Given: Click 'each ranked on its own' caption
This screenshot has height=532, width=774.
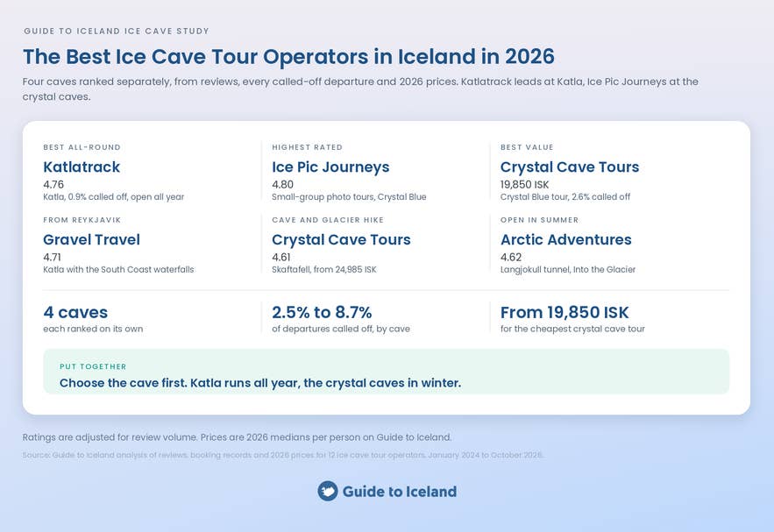Looking at the screenshot, I should click(x=93, y=329).
